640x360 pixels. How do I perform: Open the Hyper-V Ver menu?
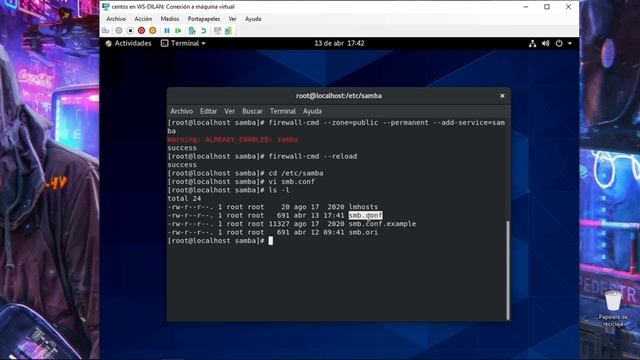click(x=232, y=19)
